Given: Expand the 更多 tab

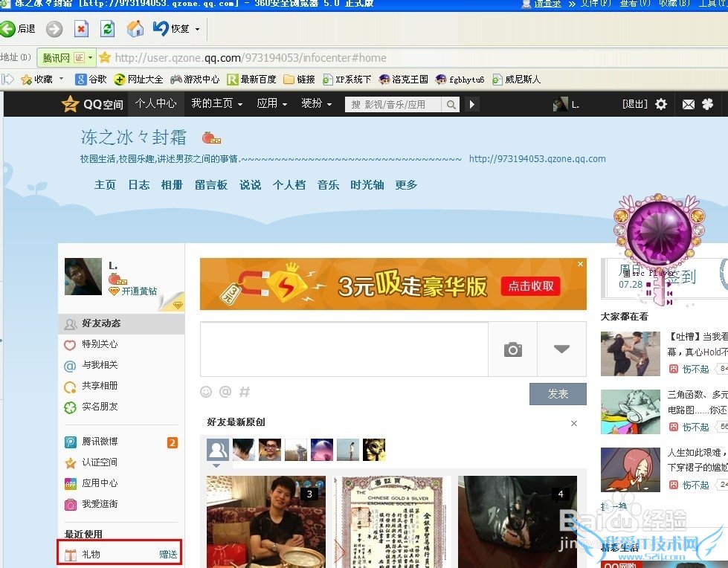Looking at the screenshot, I should tap(406, 184).
